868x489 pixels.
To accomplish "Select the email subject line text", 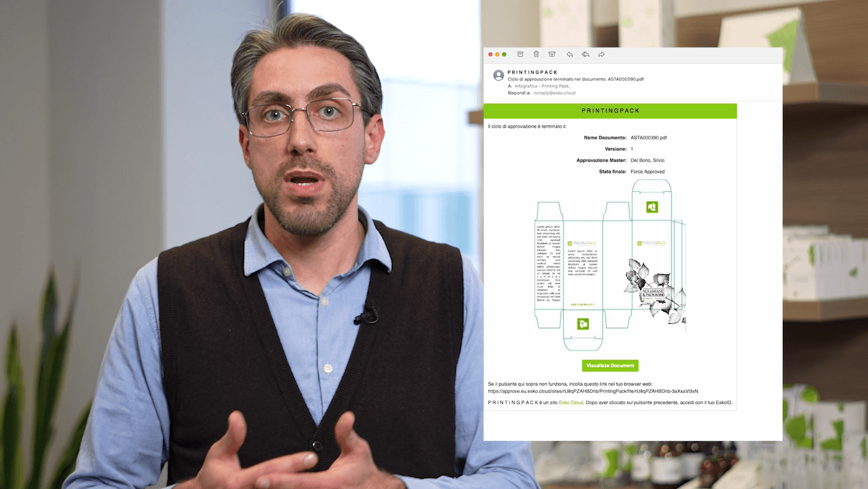I will pyautogui.click(x=576, y=79).
